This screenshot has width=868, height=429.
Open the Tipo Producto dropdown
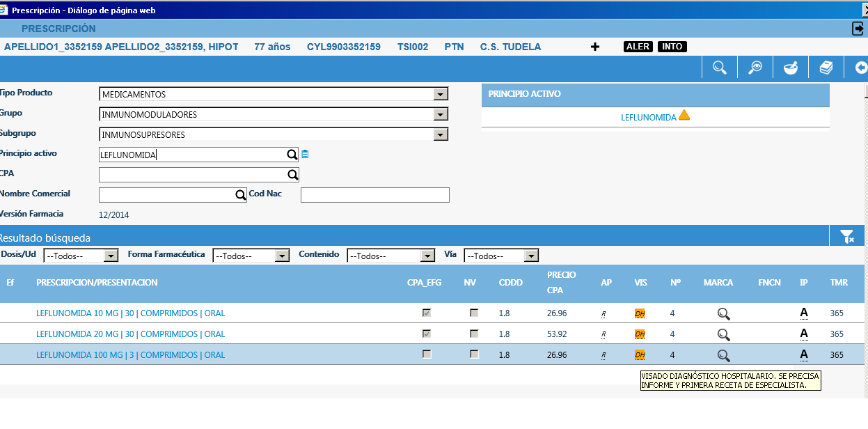coord(440,95)
